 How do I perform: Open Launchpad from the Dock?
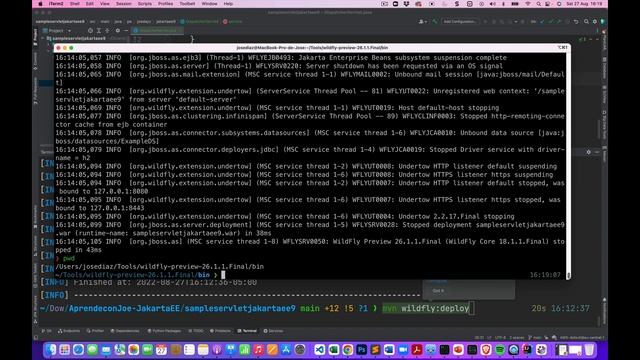64,350
